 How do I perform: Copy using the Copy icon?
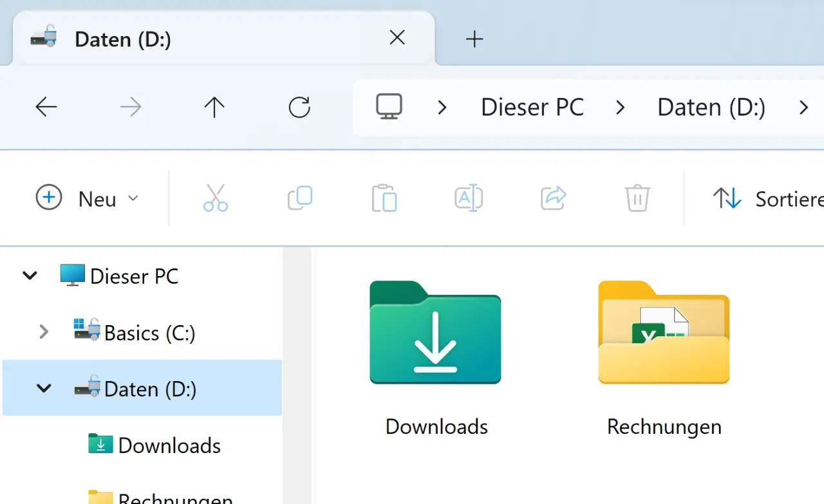click(x=299, y=198)
